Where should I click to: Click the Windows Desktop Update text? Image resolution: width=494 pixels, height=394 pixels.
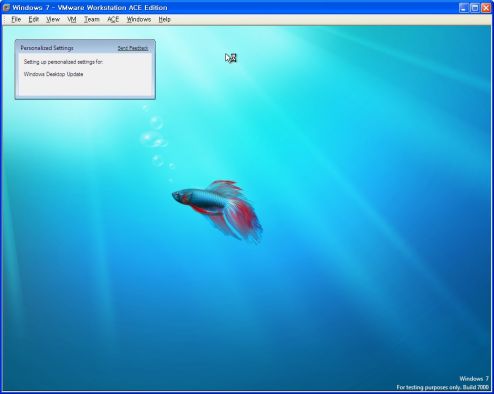pos(53,74)
